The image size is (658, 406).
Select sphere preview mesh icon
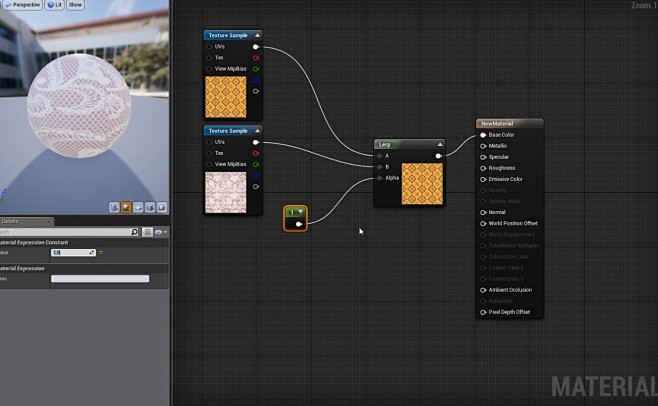[x=126, y=207]
